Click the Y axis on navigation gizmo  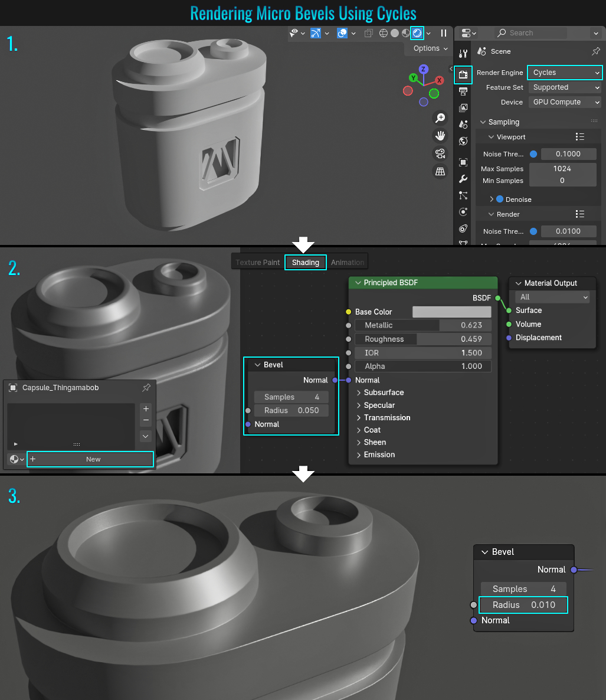(413, 78)
